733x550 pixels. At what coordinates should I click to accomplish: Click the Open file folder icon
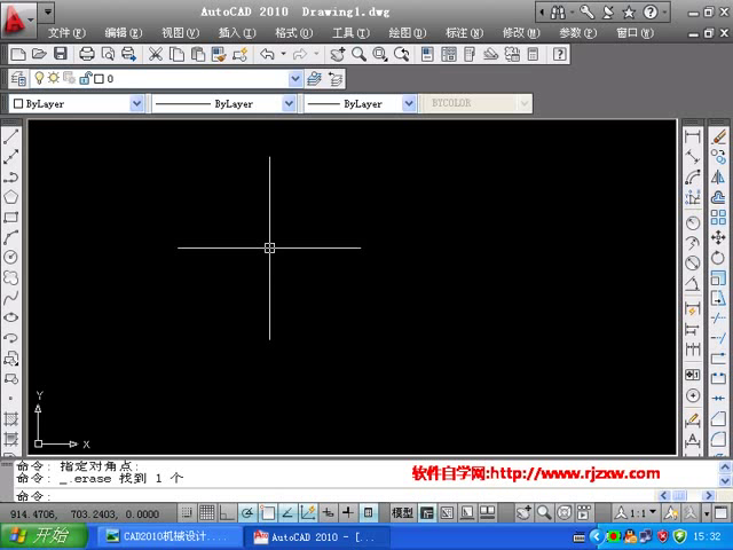click(39, 54)
